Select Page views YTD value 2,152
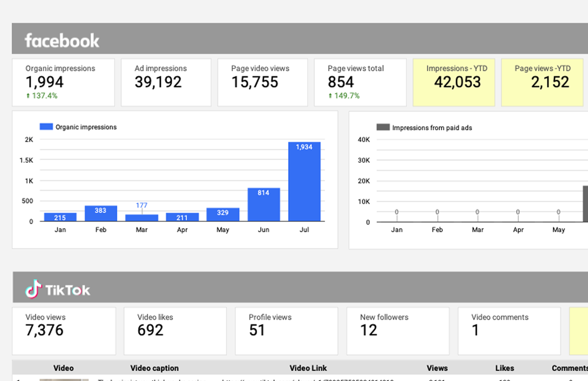Image resolution: width=588 pixels, height=381 pixels. [550, 82]
